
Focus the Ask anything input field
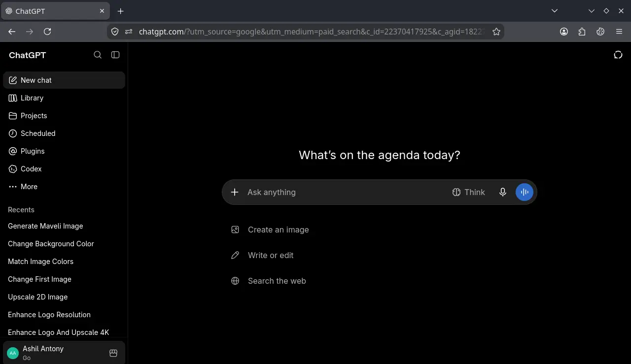(345, 192)
